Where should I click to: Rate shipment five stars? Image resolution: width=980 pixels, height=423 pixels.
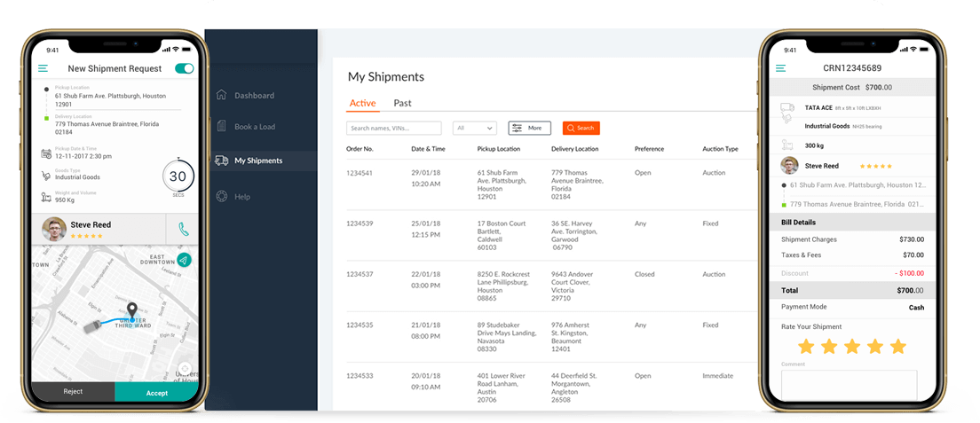[x=898, y=346]
